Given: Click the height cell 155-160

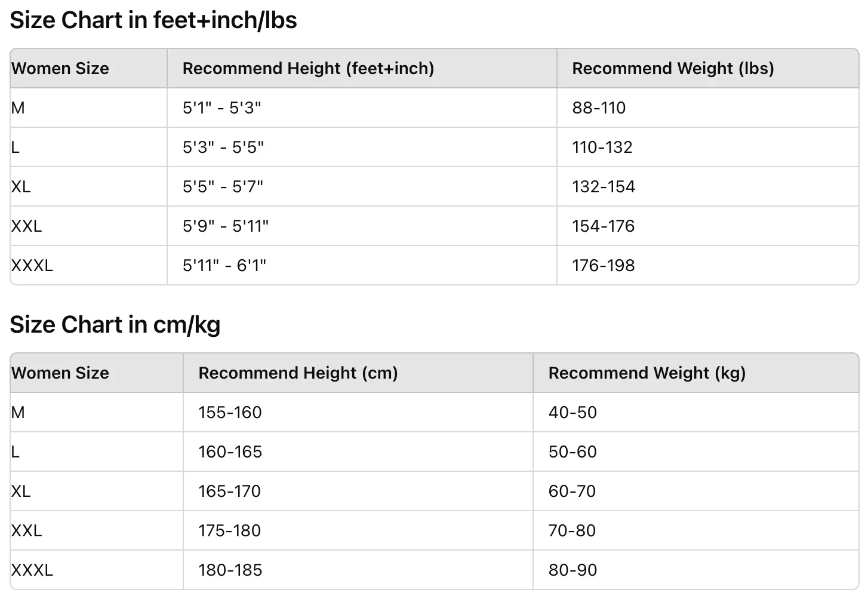Looking at the screenshot, I should click(230, 413).
